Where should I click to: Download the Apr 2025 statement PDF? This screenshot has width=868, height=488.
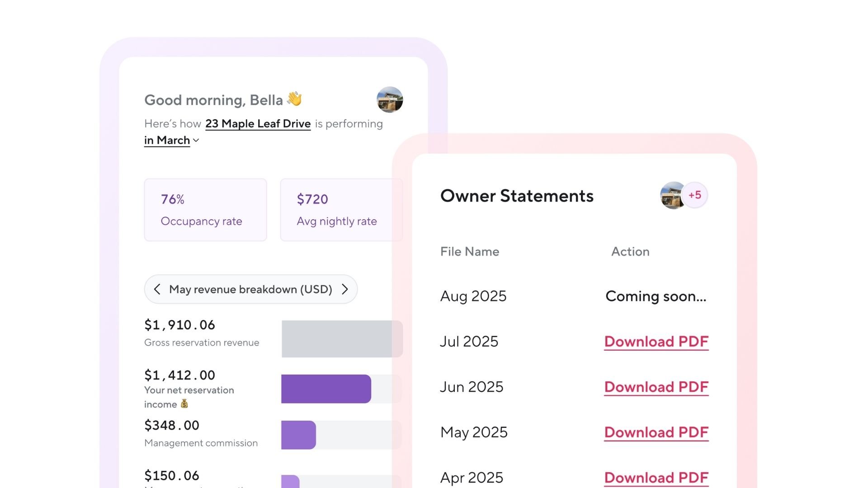coord(656,478)
